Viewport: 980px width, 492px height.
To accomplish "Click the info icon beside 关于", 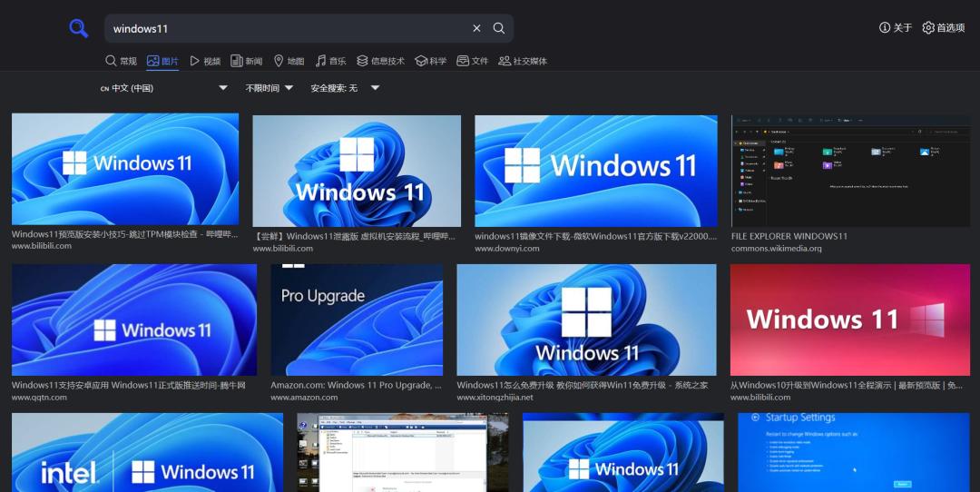I will [x=885, y=27].
